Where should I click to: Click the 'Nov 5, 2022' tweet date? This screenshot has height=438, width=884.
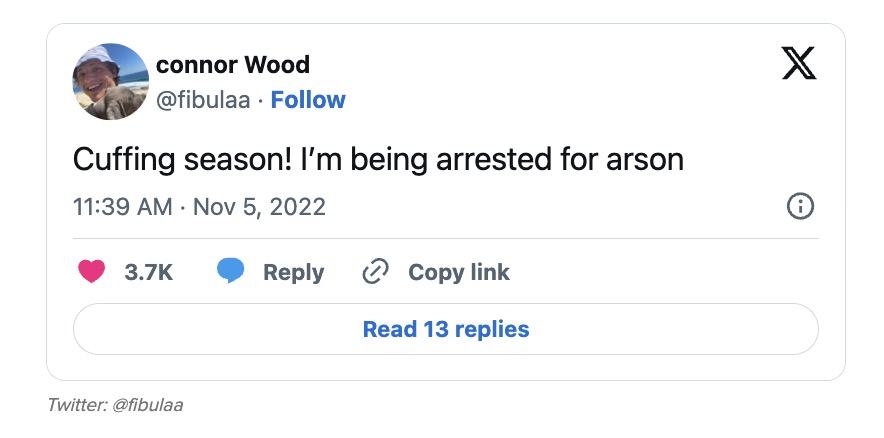click(x=259, y=207)
